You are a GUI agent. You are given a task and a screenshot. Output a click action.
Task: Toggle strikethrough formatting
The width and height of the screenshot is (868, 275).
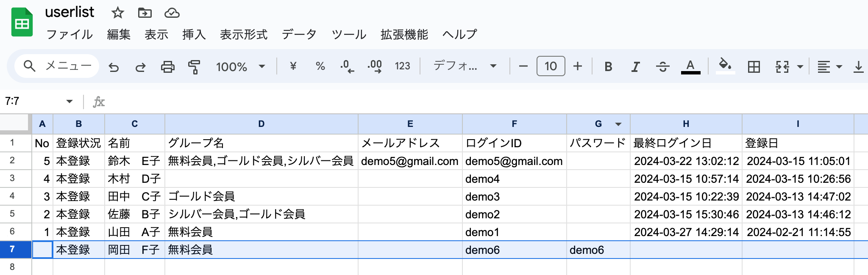point(662,67)
